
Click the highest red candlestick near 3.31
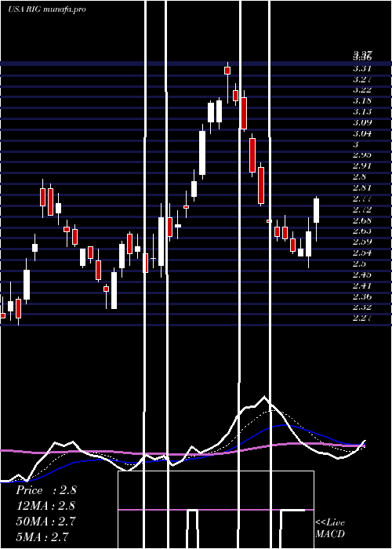point(227,71)
